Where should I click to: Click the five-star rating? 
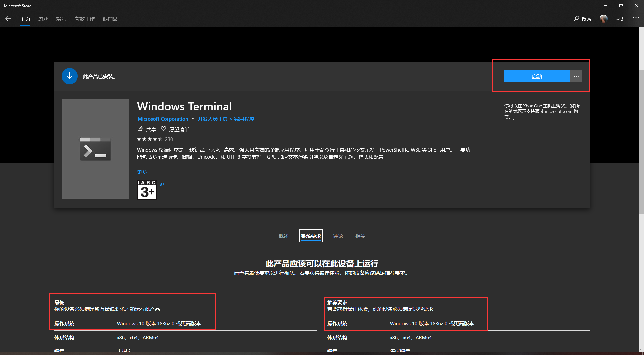[x=150, y=139]
